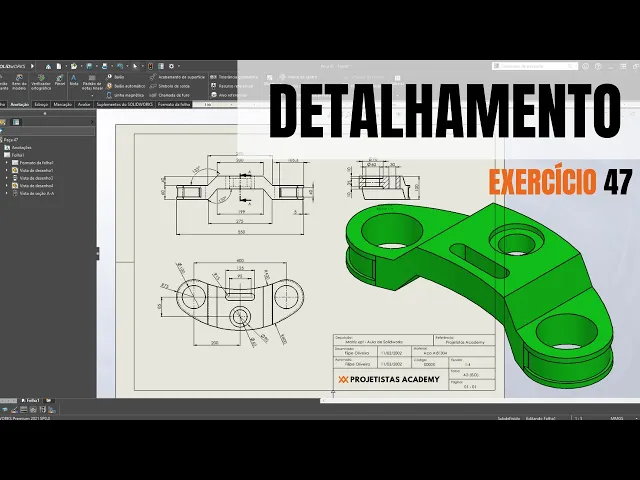
Task: Switch to the Marcação ribbon tab
Action: [x=62, y=104]
